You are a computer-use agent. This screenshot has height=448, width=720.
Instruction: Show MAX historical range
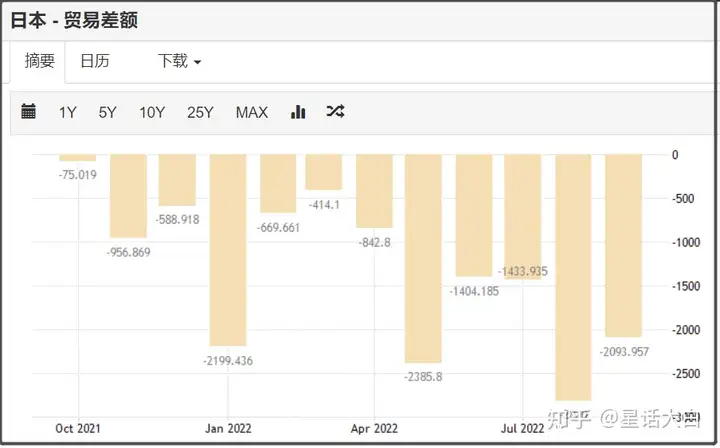(x=251, y=112)
